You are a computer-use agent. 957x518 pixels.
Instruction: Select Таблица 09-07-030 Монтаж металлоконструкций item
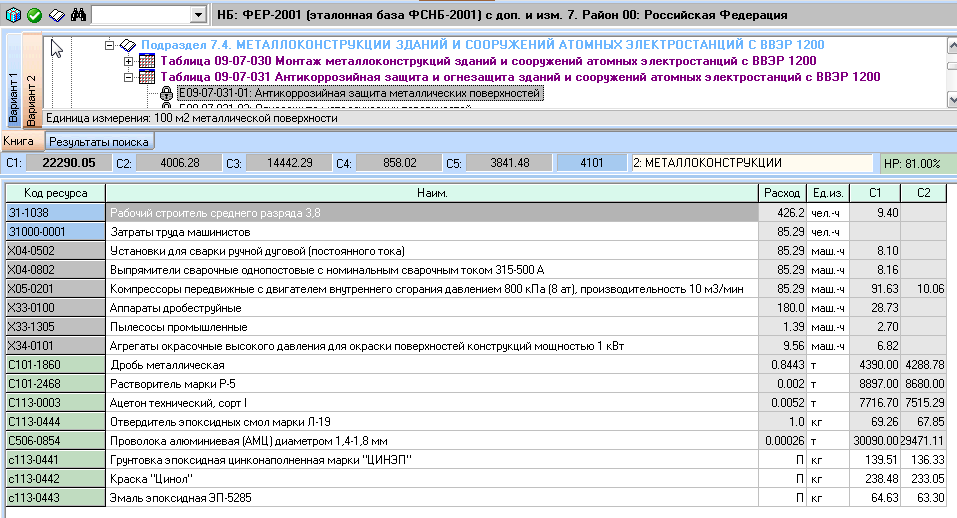click(488, 61)
